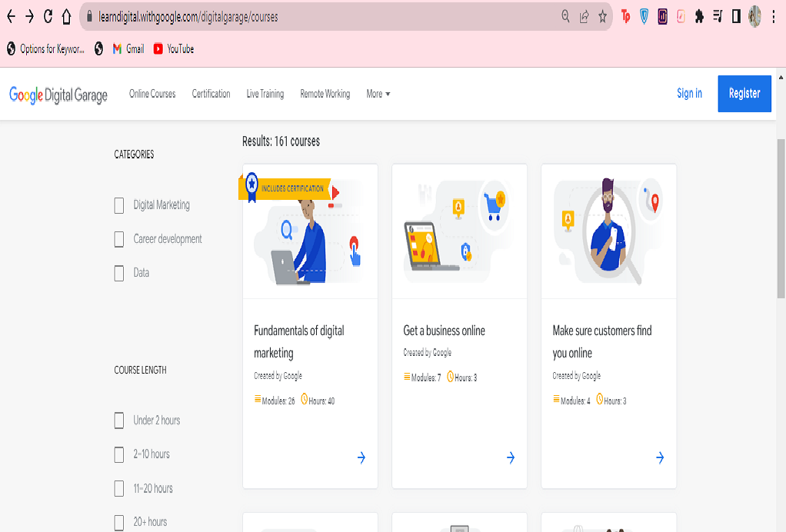Go forward with the browser forward arrow
The image size is (786, 532).
[x=29, y=17]
